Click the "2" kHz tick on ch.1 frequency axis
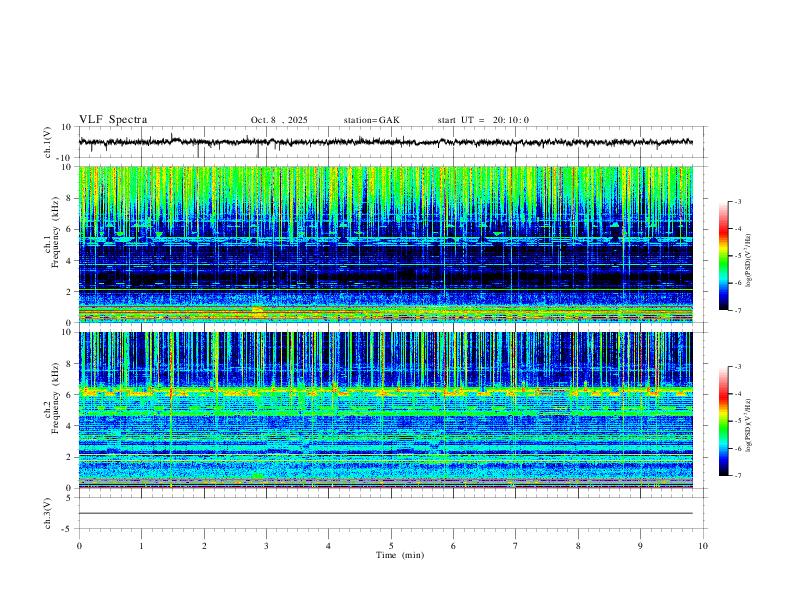 coord(70,292)
